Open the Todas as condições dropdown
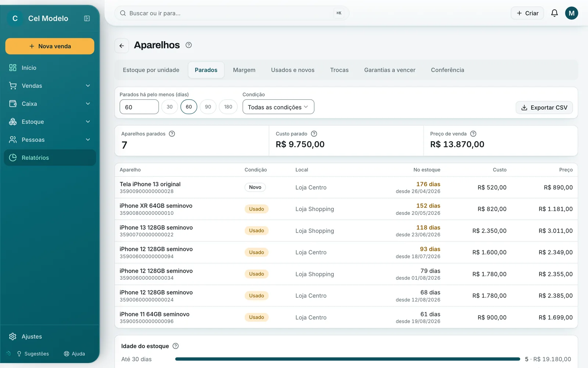Viewport: 588px width, 368px height. coord(278,107)
